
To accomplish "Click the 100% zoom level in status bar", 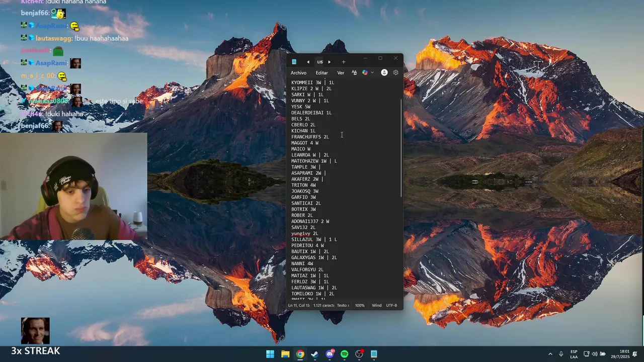I will pyautogui.click(x=360, y=305).
